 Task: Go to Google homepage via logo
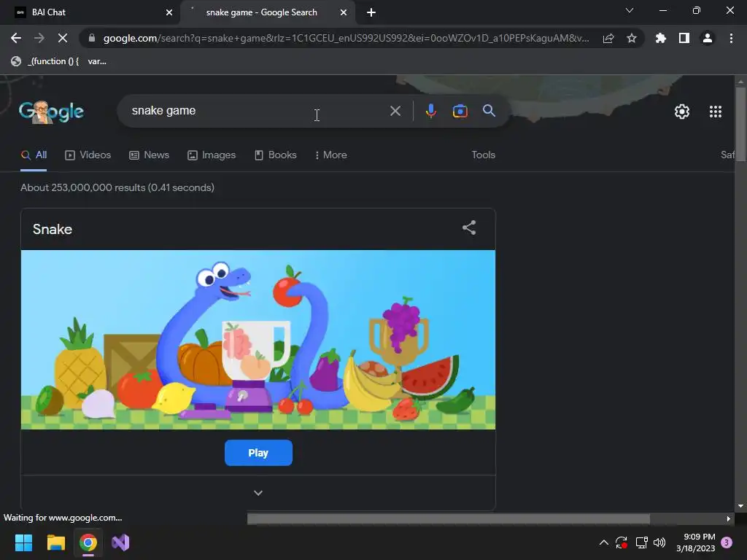pyautogui.click(x=52, y=112)
